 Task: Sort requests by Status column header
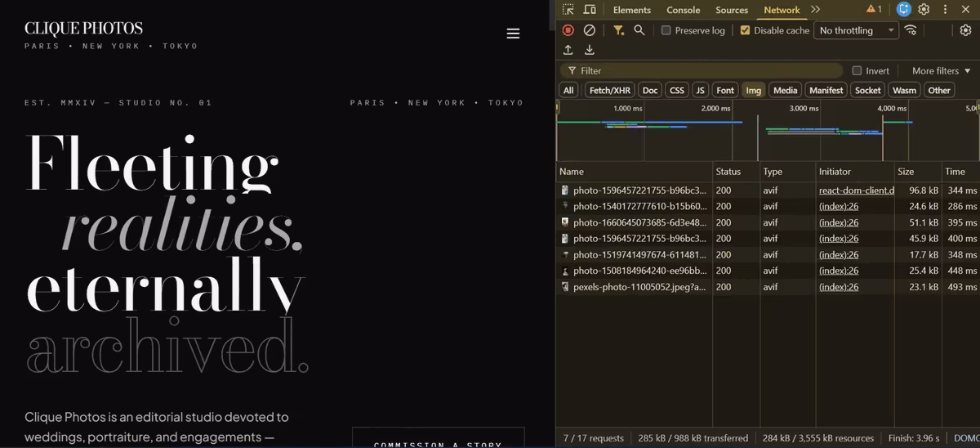(736, 172)
